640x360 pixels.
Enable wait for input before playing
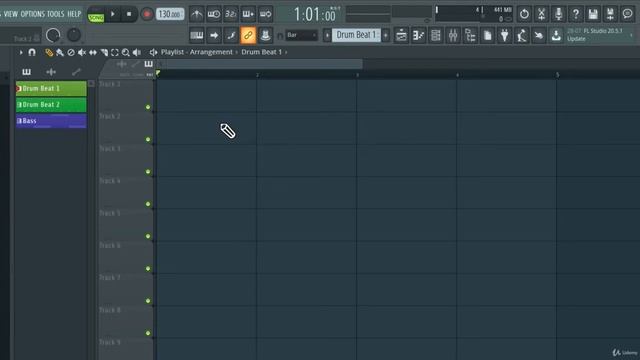tap(214, 14)
